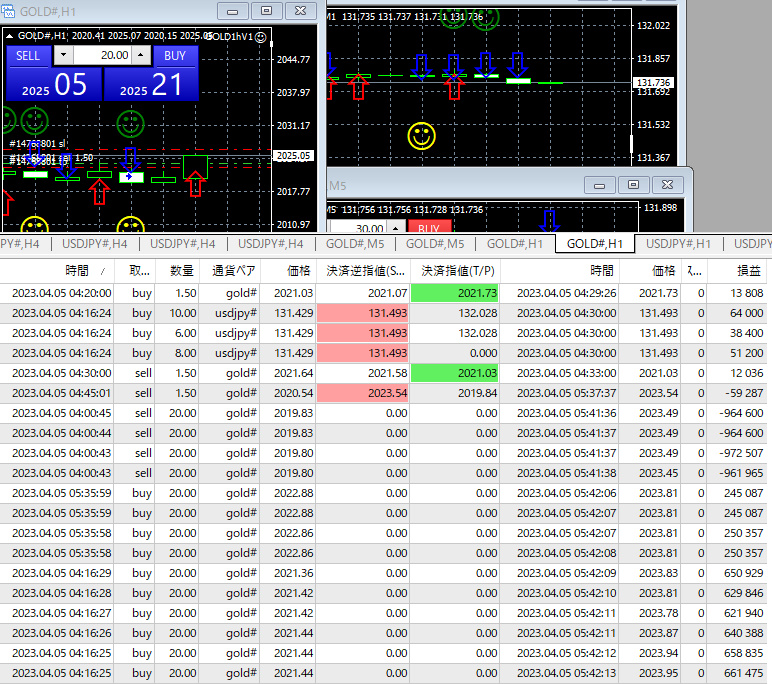This screenshot has width=772, height=684.
Task: Select the profit value 64 000
Action: click(746, 313)
